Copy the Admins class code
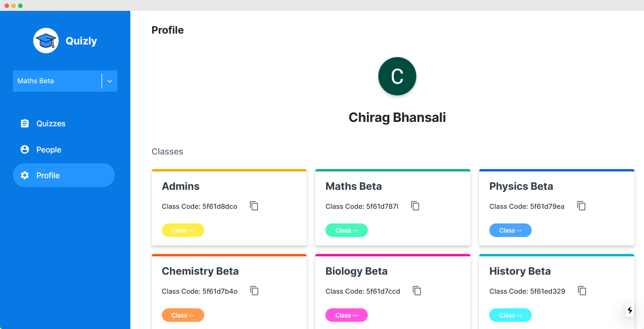Screen dimensions: 644x329 [x=254, y=206]
